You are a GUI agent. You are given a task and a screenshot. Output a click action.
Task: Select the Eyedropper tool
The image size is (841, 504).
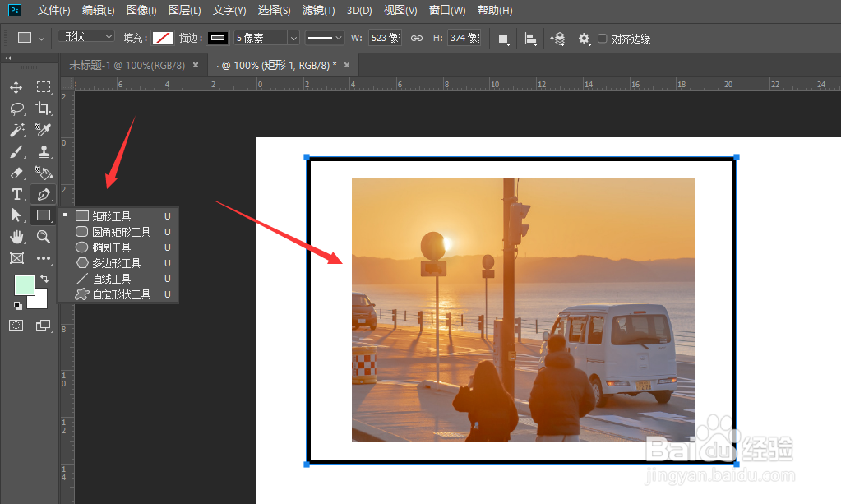(43, 130)
